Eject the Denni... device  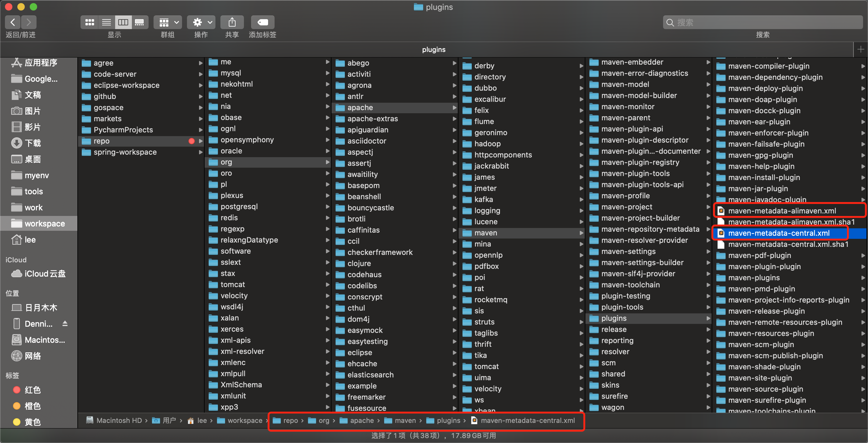point(65,324)
